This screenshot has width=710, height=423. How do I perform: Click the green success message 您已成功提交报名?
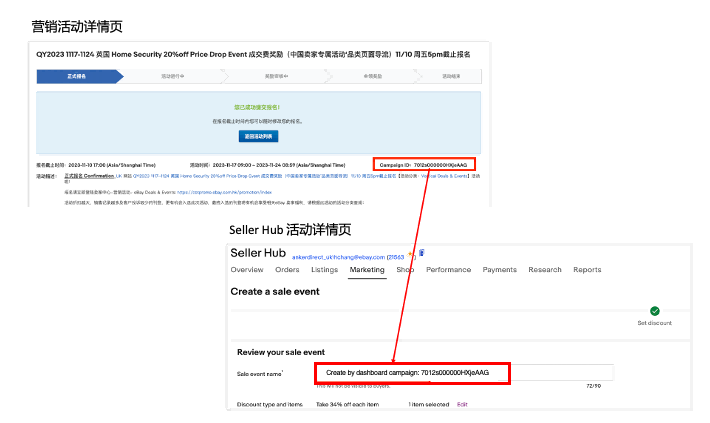tap(257, 108)
